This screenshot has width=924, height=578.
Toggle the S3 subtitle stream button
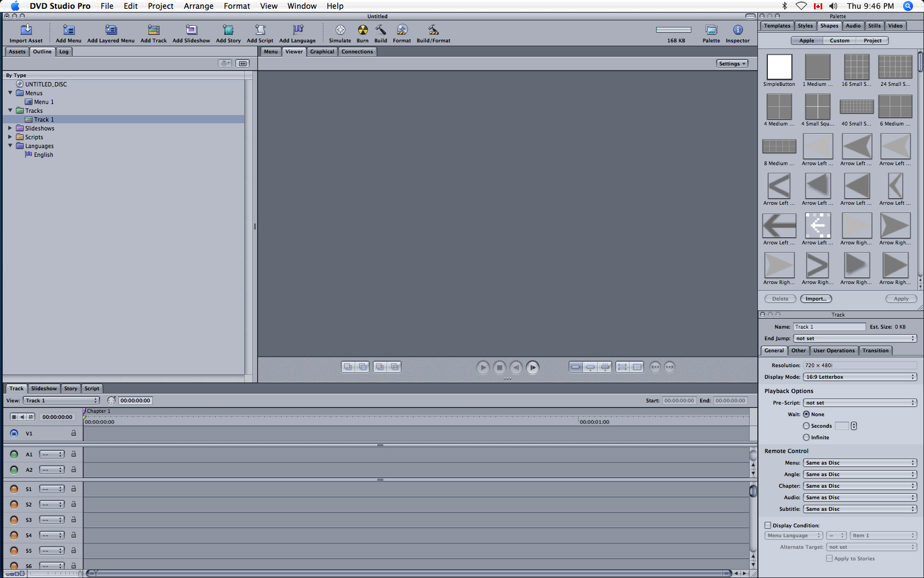point(14,520)
